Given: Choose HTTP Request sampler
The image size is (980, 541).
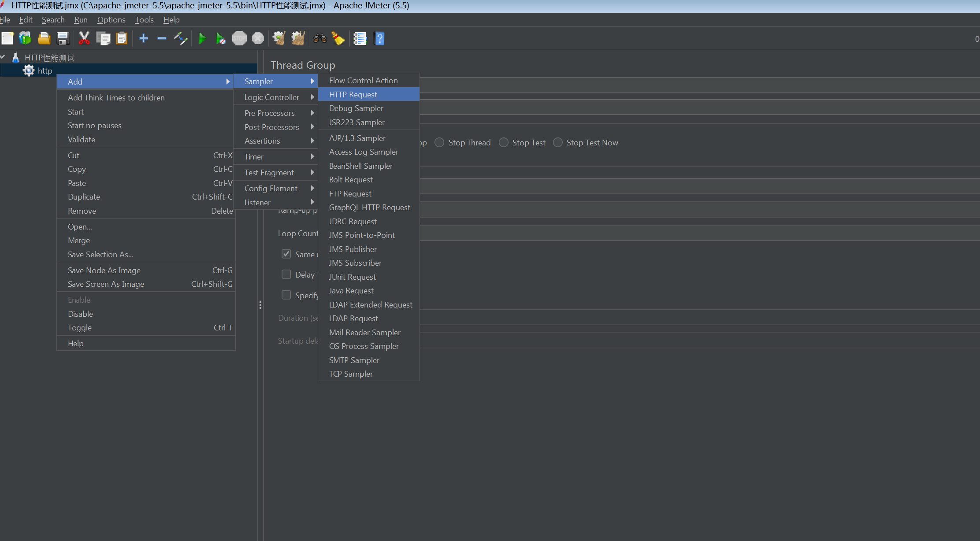Looking at the screenshot, I should click(369, 94).
